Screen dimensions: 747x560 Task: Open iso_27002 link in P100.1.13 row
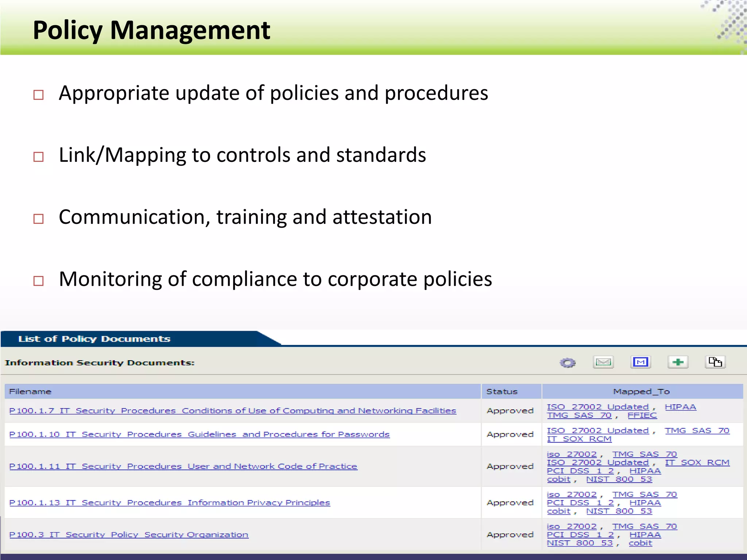tap(572, 494)
